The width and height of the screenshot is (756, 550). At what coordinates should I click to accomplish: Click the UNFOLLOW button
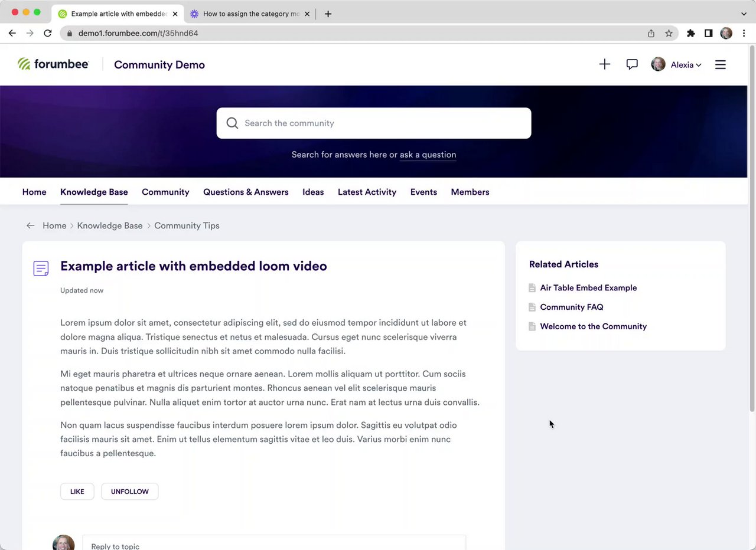130,492
